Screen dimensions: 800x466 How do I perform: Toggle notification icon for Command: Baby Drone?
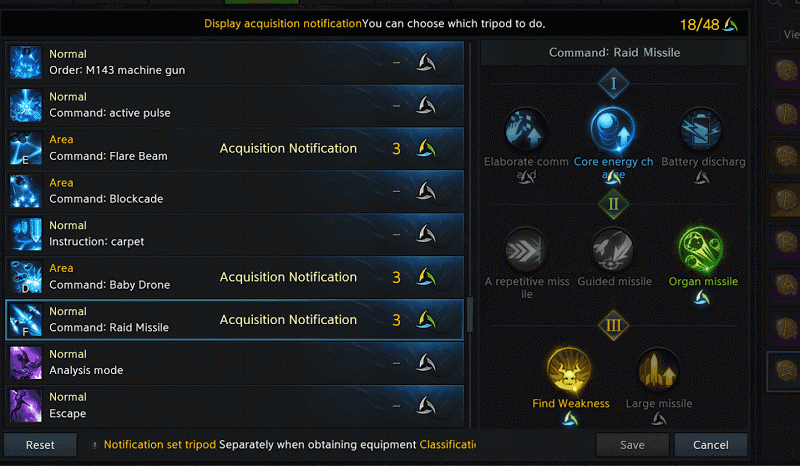click(426, 277)
